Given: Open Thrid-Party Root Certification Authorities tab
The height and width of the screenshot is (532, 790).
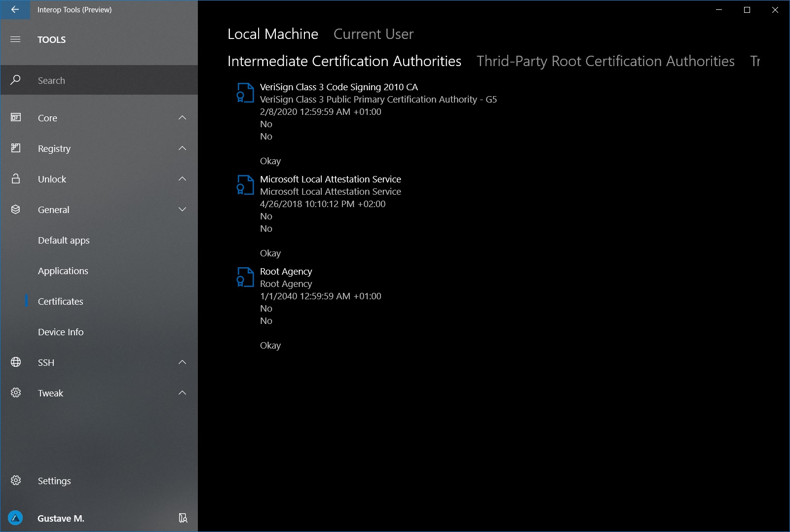Looking at the screenshot, I should tap(605, 61).
